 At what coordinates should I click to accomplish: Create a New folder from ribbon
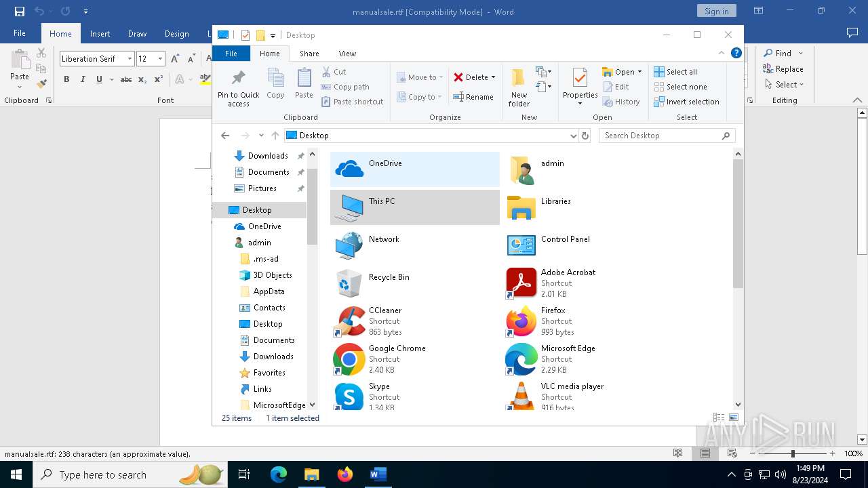(519, 87)
